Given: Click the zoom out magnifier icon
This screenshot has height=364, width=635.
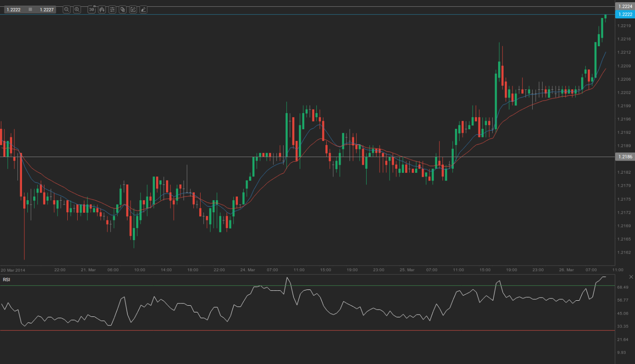Looking at the screenshot, I should [x=66, y=9].
